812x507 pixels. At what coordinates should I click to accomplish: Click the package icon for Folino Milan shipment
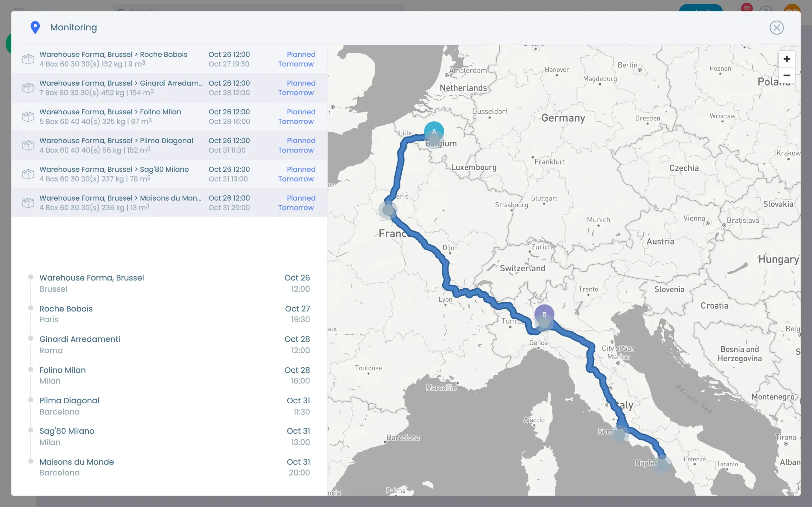28,116
